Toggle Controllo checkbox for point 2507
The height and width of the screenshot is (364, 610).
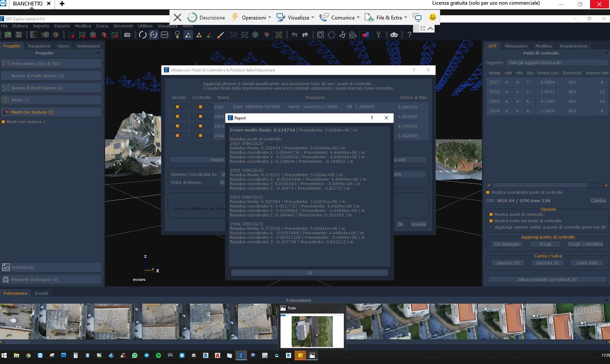pos(200,107)
